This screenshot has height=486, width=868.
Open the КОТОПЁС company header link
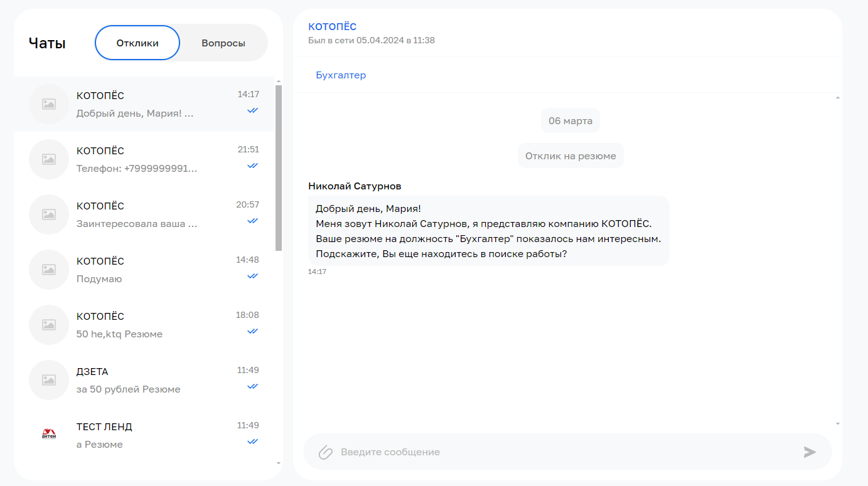pyautogui.click(x=332, y=26)
